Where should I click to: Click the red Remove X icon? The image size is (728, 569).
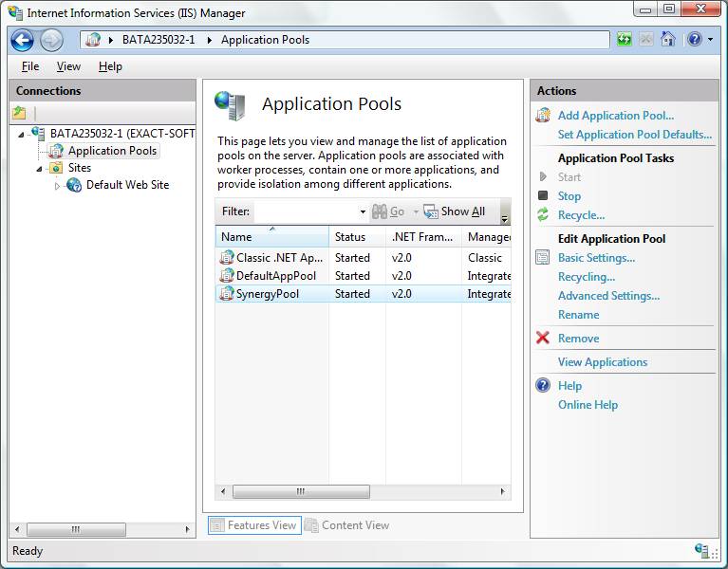click(543, 339)
